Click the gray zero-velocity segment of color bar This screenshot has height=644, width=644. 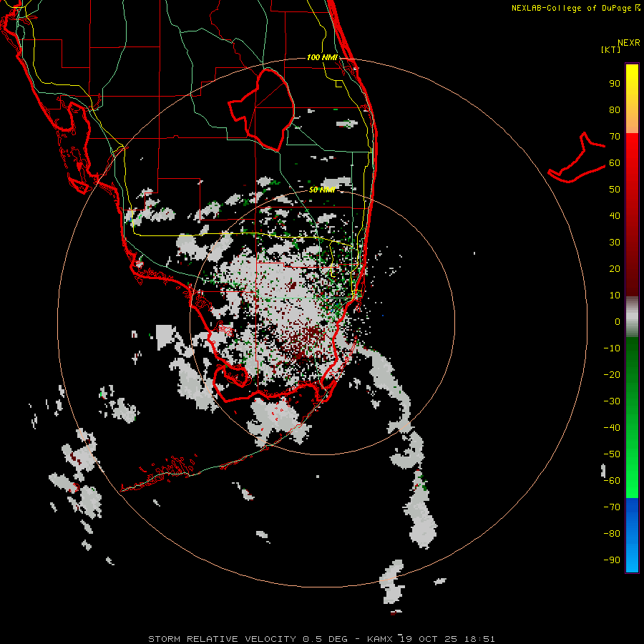(632, 317)
